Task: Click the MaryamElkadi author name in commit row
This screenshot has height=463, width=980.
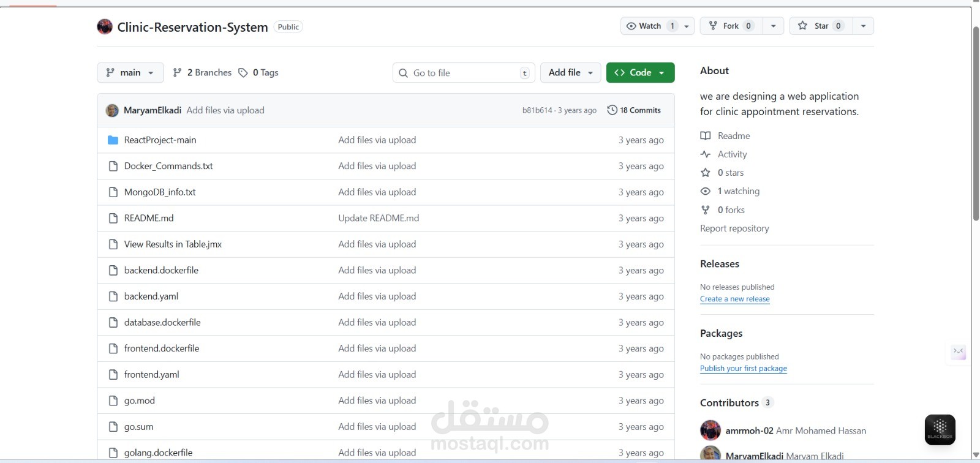Action: [x=153, y=110]
